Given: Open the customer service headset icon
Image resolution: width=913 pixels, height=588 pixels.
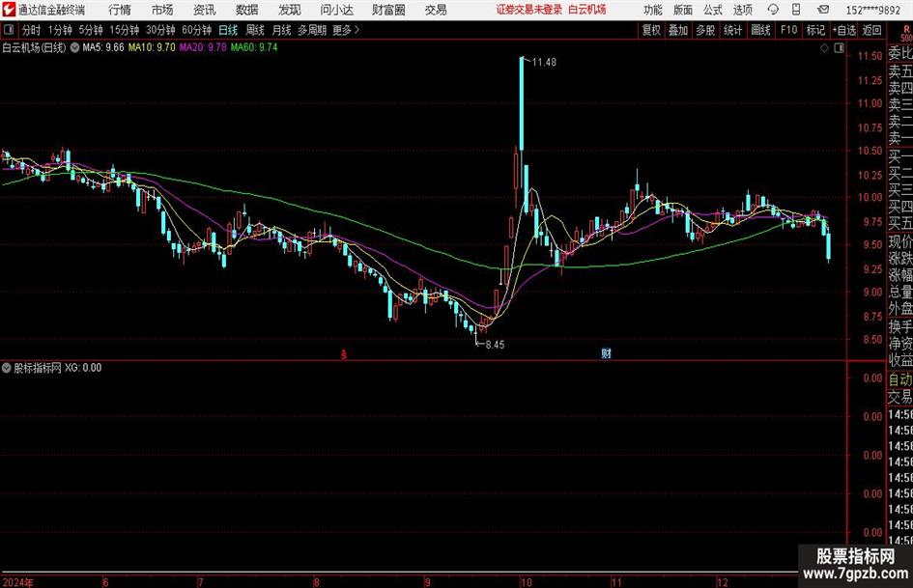Looking at the screenshot, I should pos(773,10).
